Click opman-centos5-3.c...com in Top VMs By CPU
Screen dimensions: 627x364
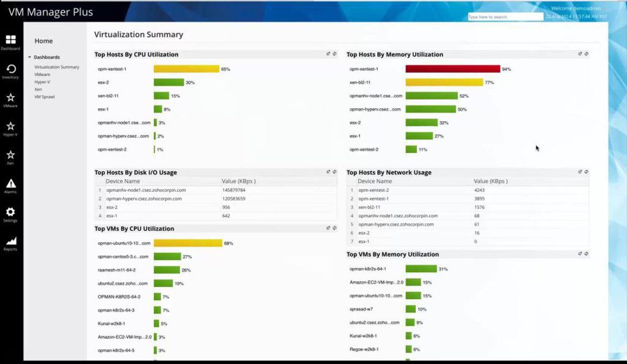pyautogui.click(x=122, y=257)
